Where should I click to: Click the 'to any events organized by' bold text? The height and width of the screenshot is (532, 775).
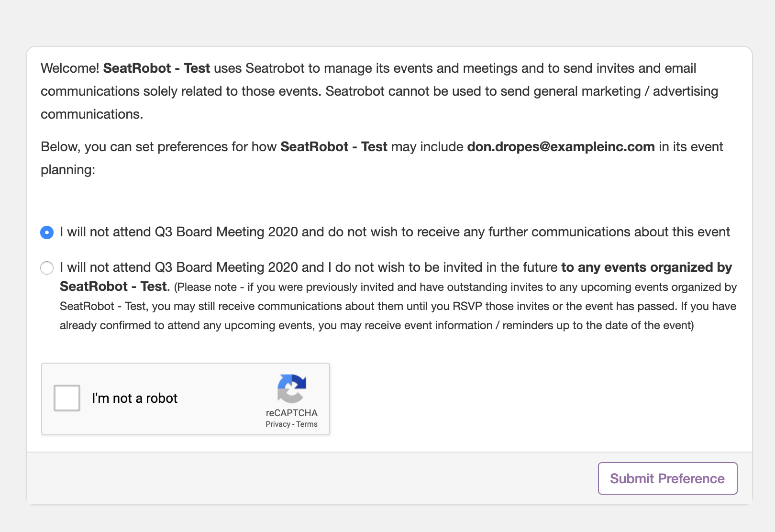[x=646, y=267]
